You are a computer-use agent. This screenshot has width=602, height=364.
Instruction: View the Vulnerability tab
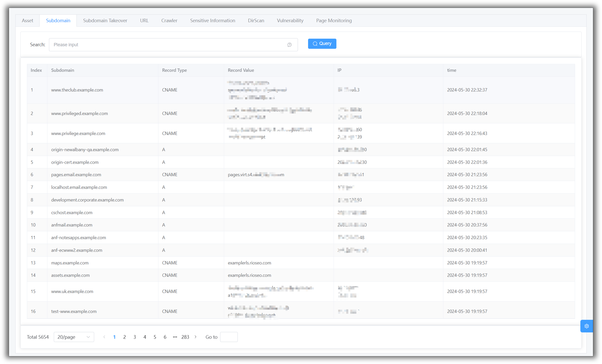coord(290,21)
